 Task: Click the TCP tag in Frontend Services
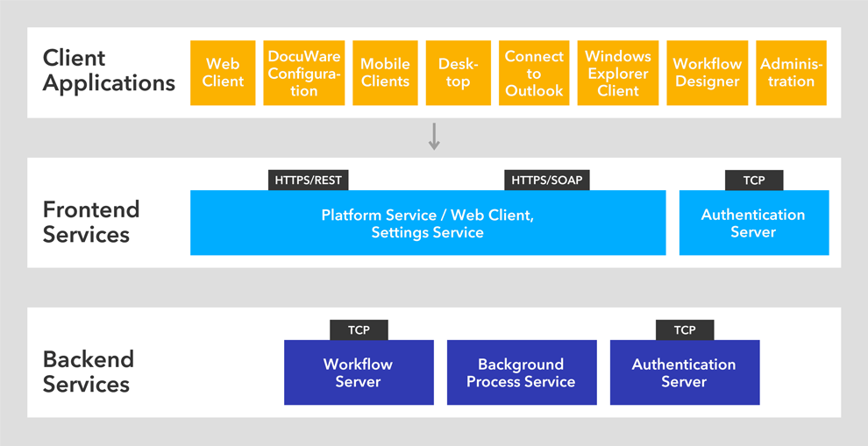754,181
